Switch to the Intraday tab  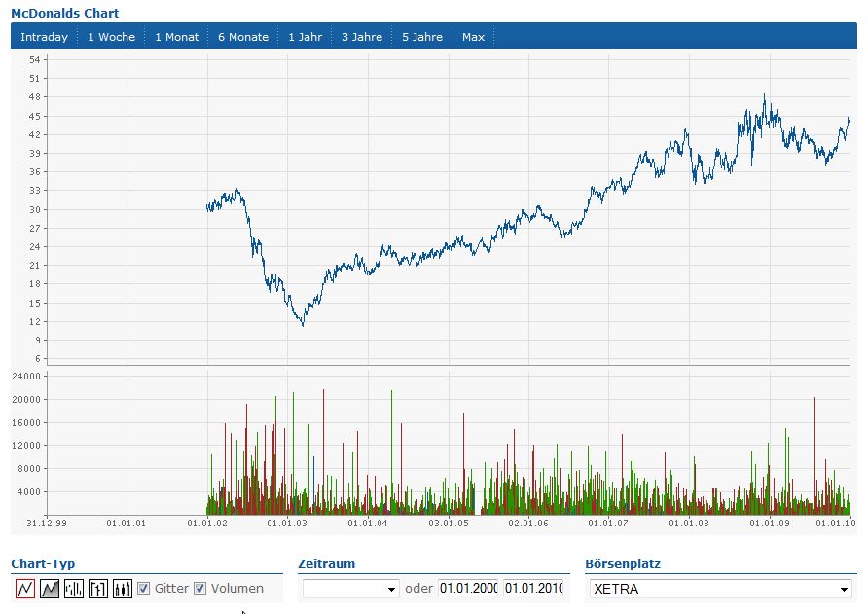point(45,37)
